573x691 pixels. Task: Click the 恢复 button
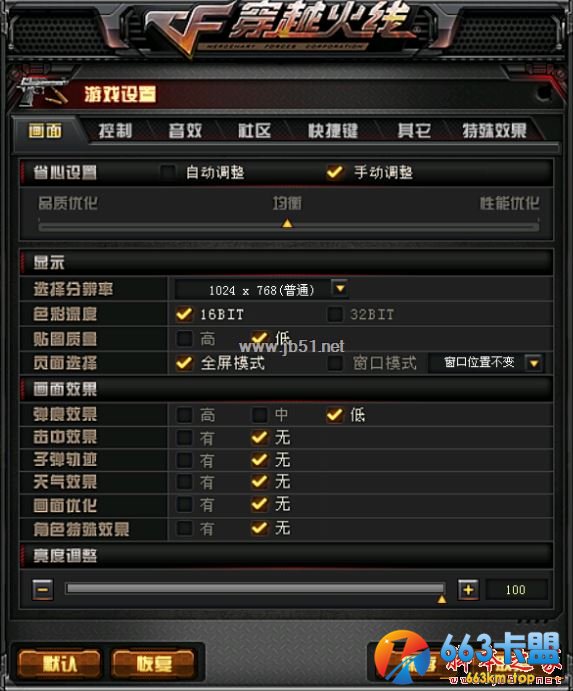pyautogui.click(x=153, y=663)
